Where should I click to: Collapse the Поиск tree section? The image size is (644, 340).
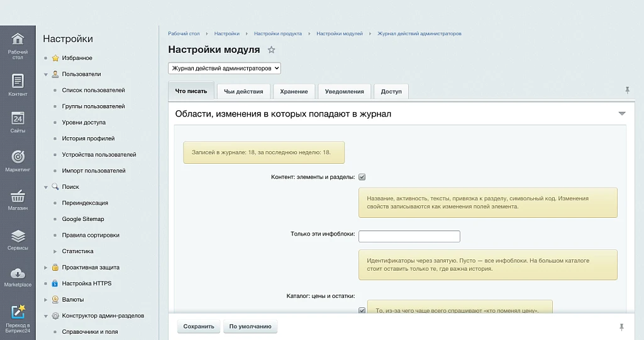click(45, 187)
